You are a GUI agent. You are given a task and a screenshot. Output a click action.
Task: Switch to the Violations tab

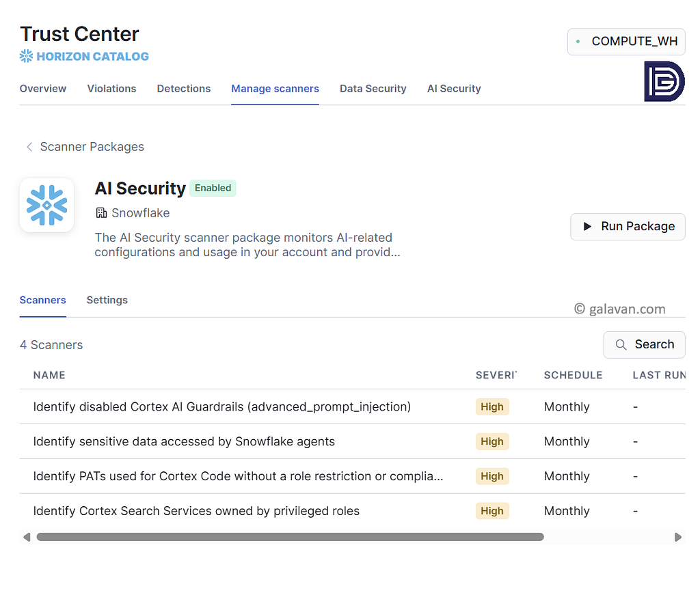pyautogui.click(x=111, y=89)
